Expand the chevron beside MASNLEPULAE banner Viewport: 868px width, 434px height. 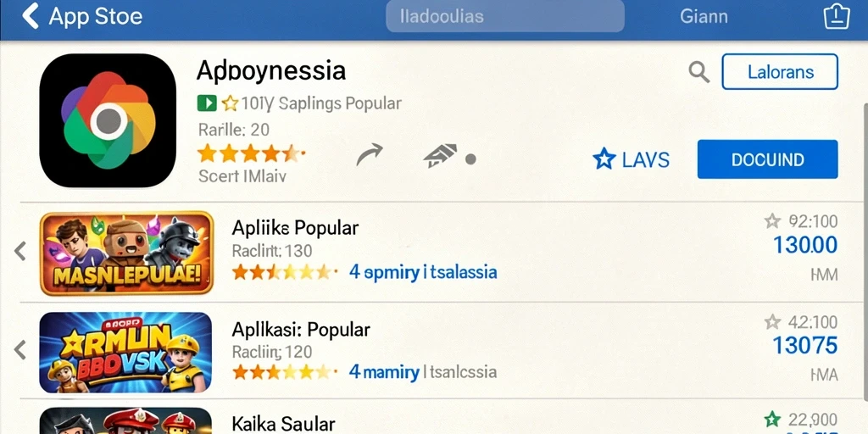coord(20,251)
